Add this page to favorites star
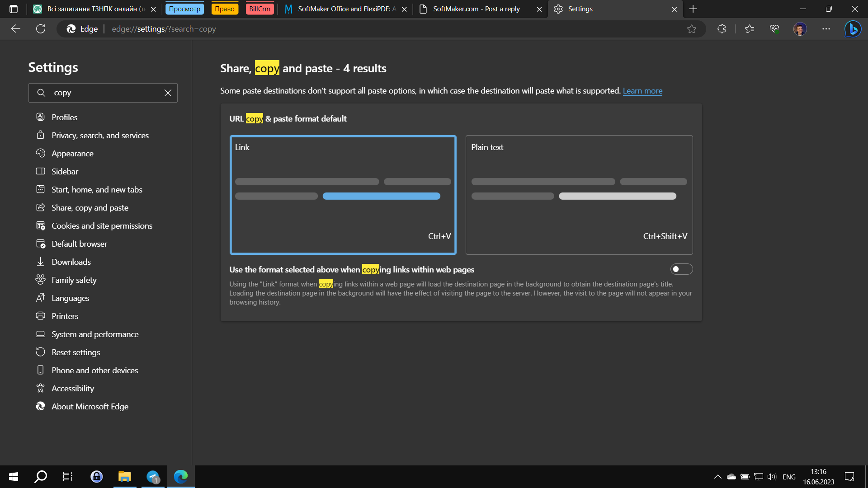The image size is (868, 488). (691, 29)
